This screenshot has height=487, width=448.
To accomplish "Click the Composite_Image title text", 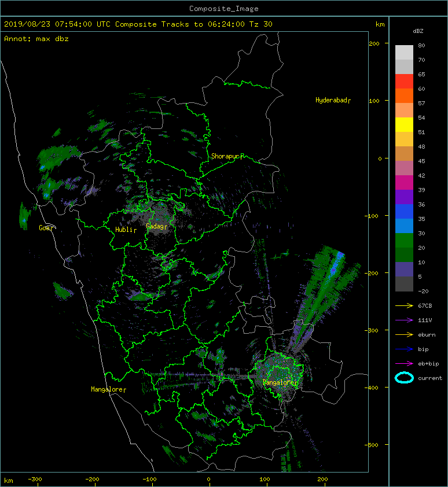I will point(224,9).
